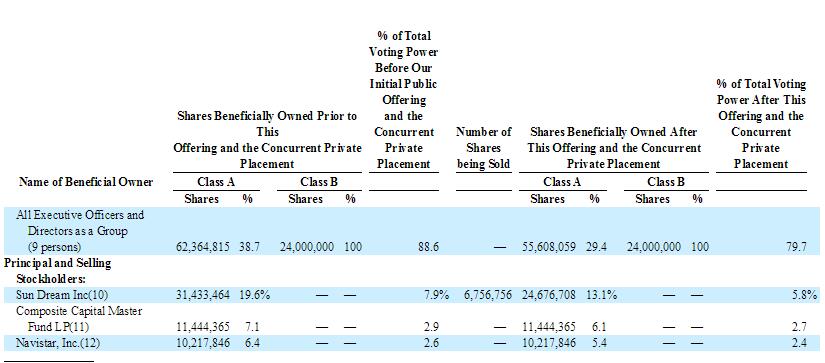Select the 29.4 percentage cell

click(596, 246)
